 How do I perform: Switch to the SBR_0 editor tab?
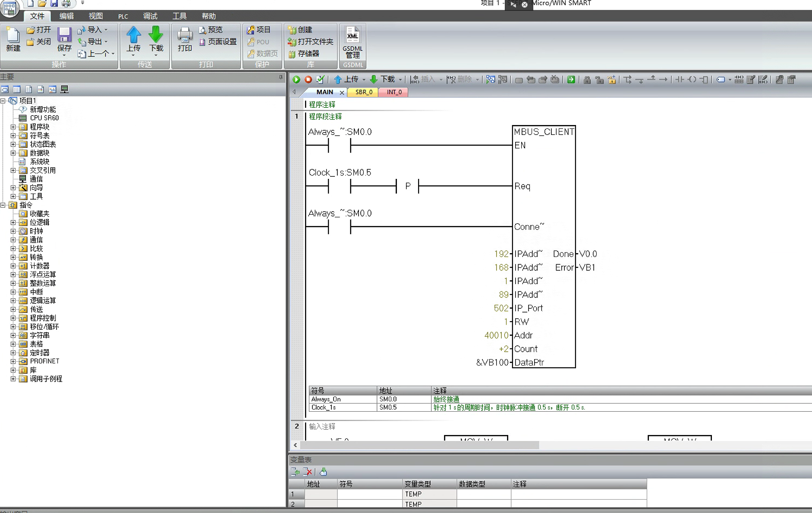point(364,92)
